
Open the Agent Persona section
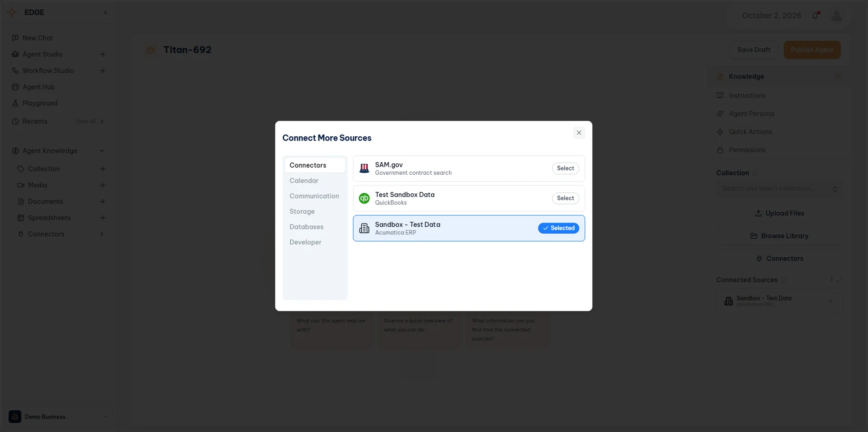click(779, 113)
